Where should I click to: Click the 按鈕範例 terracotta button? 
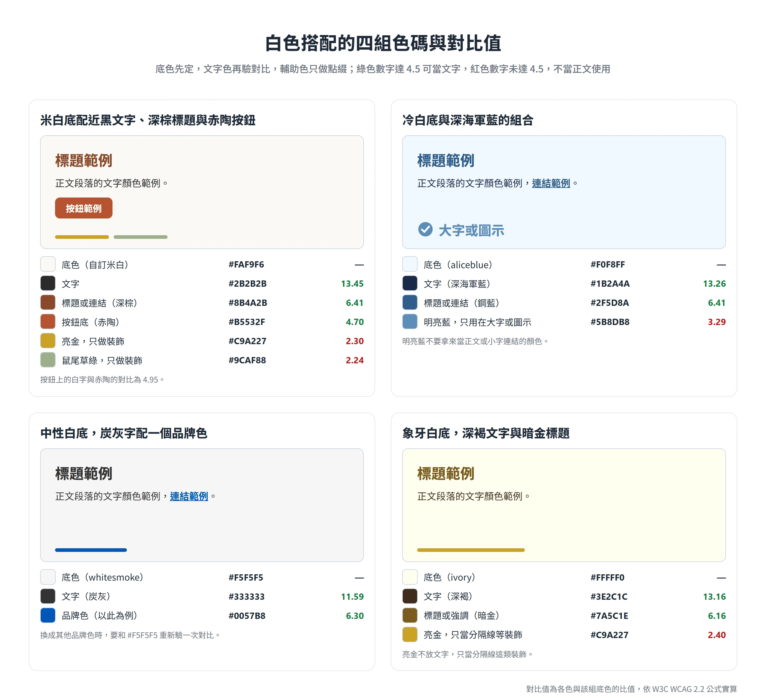[83, 208]
